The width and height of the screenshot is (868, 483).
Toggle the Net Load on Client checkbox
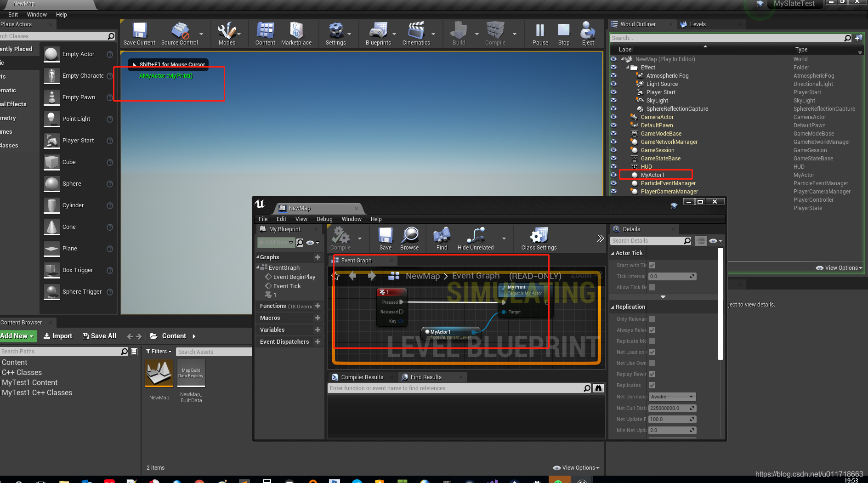tap(652, 352)
